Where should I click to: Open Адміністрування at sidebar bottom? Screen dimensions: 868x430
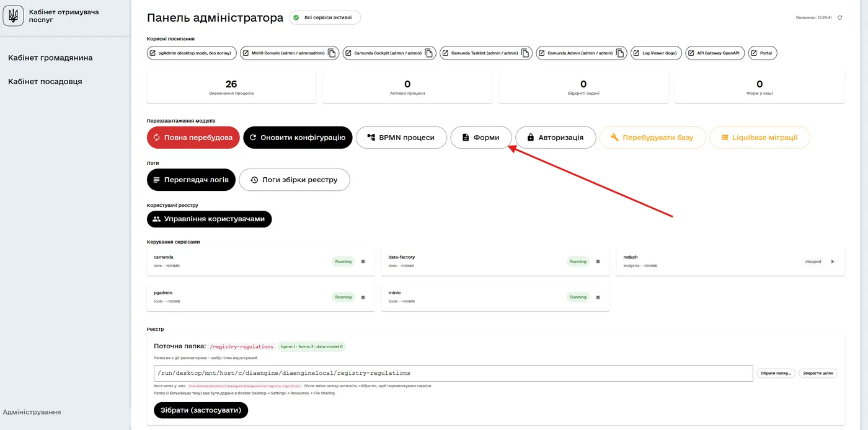32,412
